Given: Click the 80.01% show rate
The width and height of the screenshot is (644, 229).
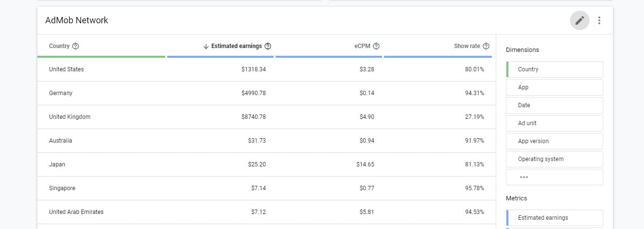Looking at the screenshot, I should [474, 69].
